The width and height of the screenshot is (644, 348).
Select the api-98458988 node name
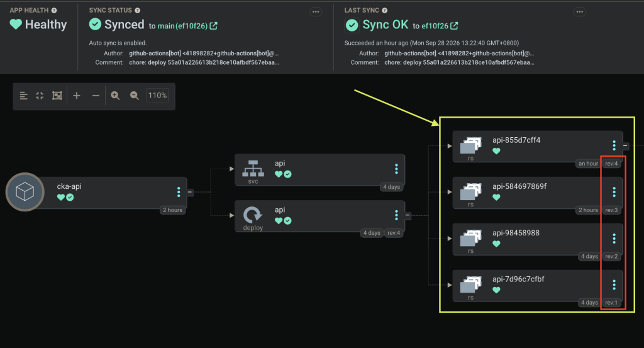pyautogui.click(x=516, y=233)
